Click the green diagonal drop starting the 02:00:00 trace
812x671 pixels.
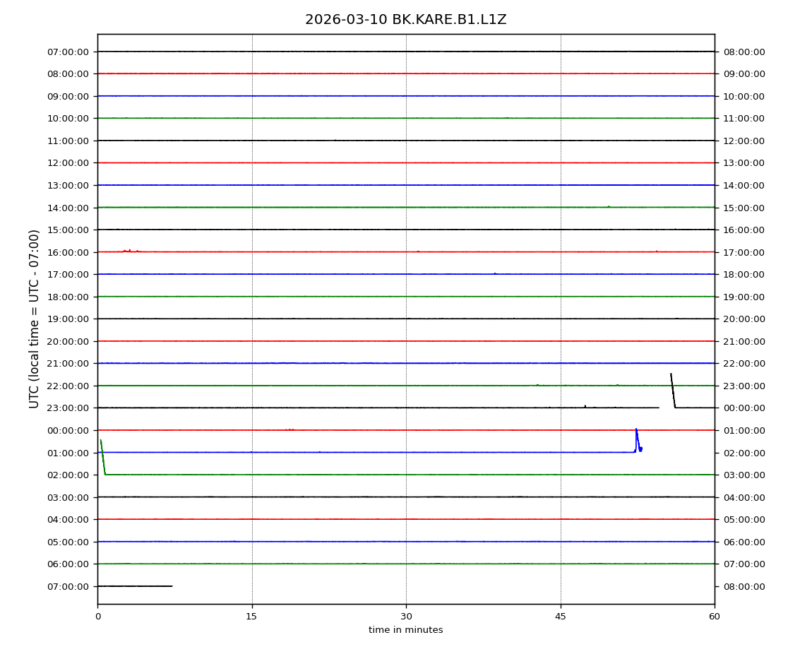pyautogui.click(x=102, y=457)
